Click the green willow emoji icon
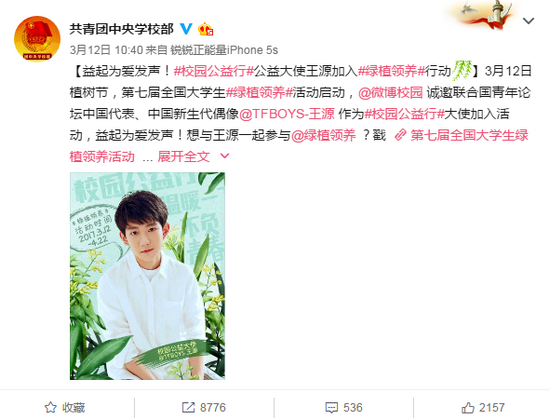 462,71
